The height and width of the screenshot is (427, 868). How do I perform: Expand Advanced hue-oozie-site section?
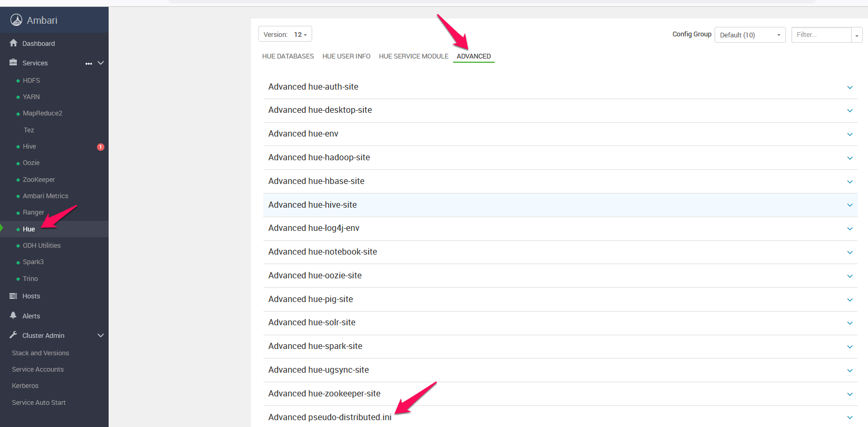coord(560,276)
